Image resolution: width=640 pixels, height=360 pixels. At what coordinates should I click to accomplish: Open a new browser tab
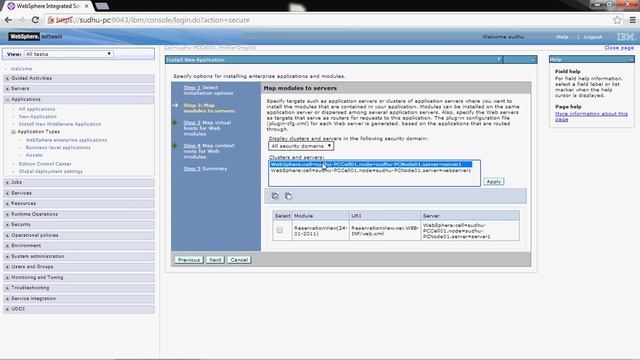pyautogui.click(x=102, y=6)
